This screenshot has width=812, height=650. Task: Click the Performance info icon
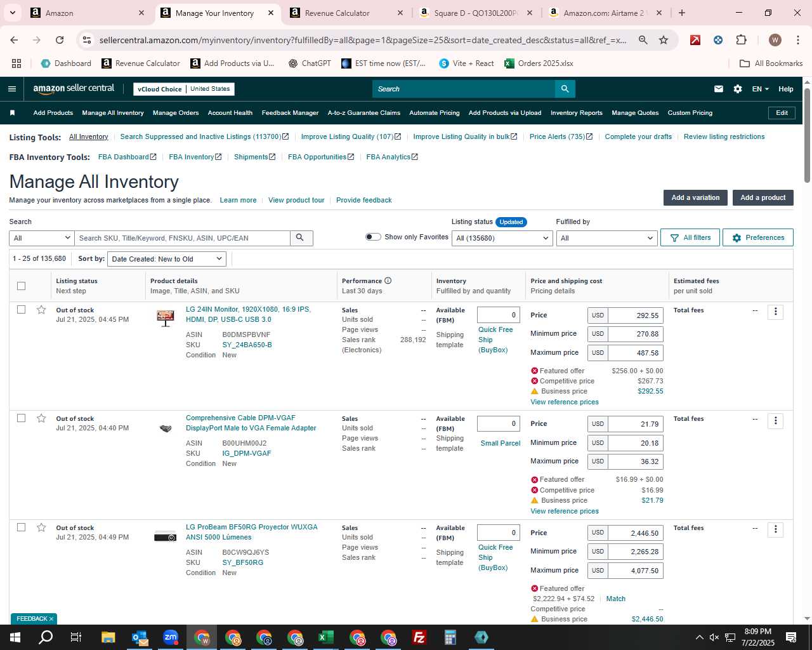pyautogui.click(x=388, y=281)
